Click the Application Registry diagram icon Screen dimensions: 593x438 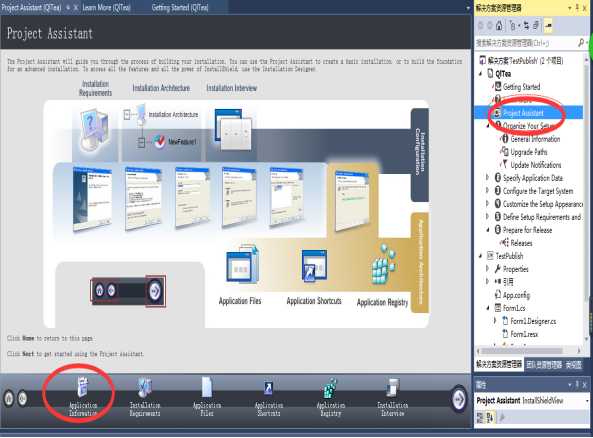tap(383, 264)
